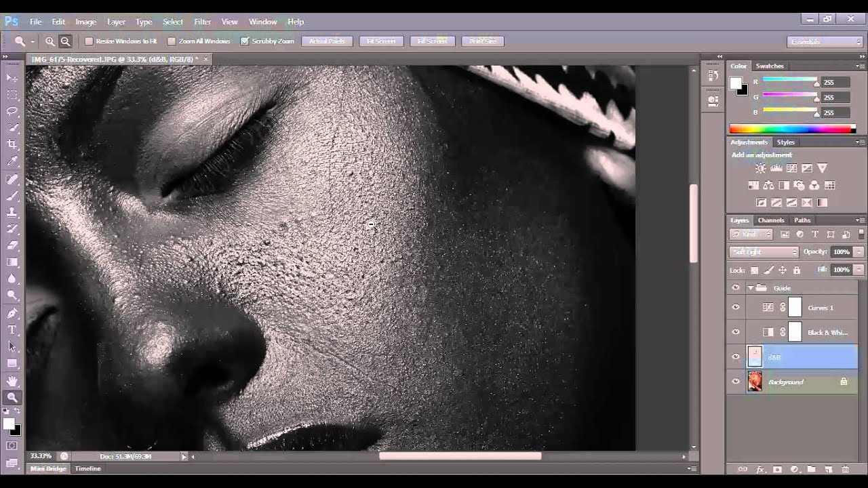Image resolution: width=868 pixels, height=488 pixels.
Task: Toggle lock all in Layers panel
Action: point(796,270)
